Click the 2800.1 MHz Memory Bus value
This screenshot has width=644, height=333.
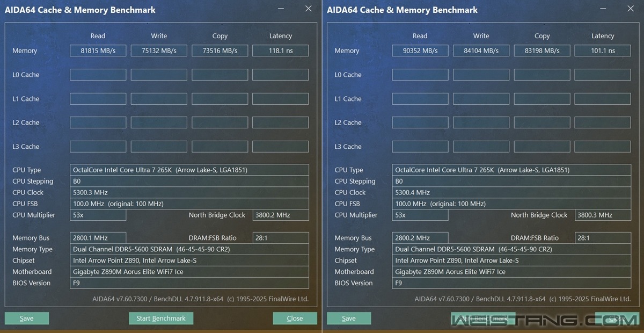[x=98, y=238]
